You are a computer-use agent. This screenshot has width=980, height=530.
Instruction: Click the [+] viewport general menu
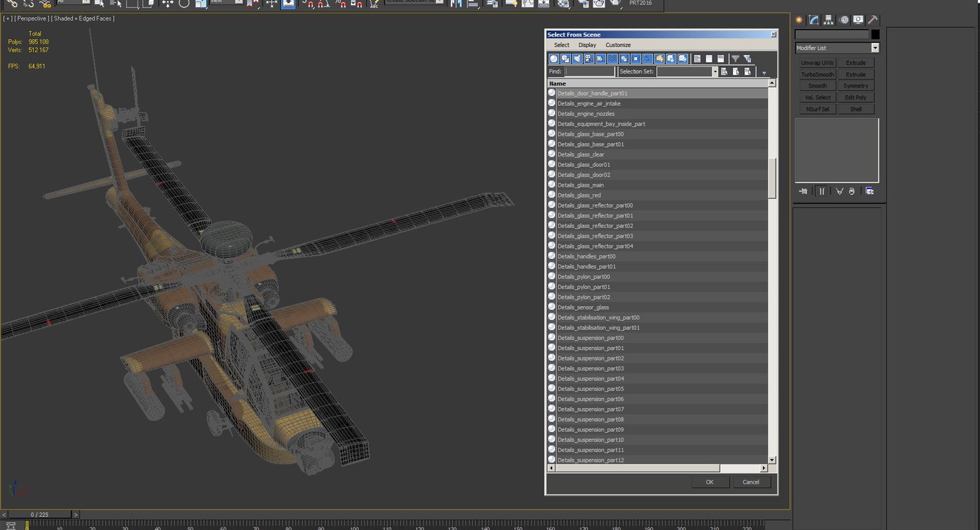pyautogui.click(x=7, y=19)
